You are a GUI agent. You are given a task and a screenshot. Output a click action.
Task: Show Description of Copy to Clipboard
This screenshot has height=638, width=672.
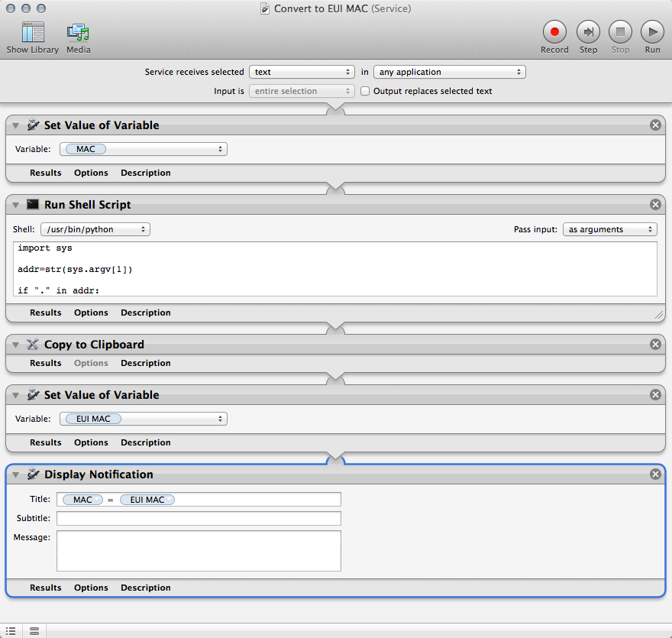(x=146, y=363)
